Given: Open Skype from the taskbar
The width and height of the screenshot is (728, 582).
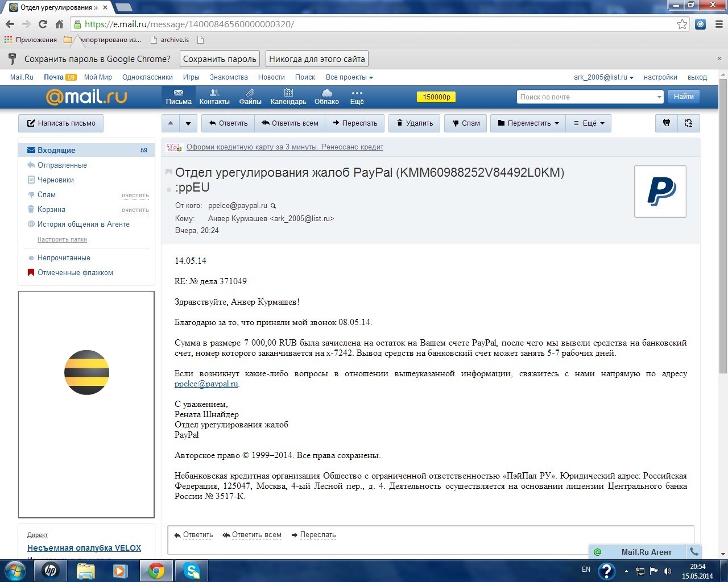Looking at the screenshot, I should (x=191, y=570).
